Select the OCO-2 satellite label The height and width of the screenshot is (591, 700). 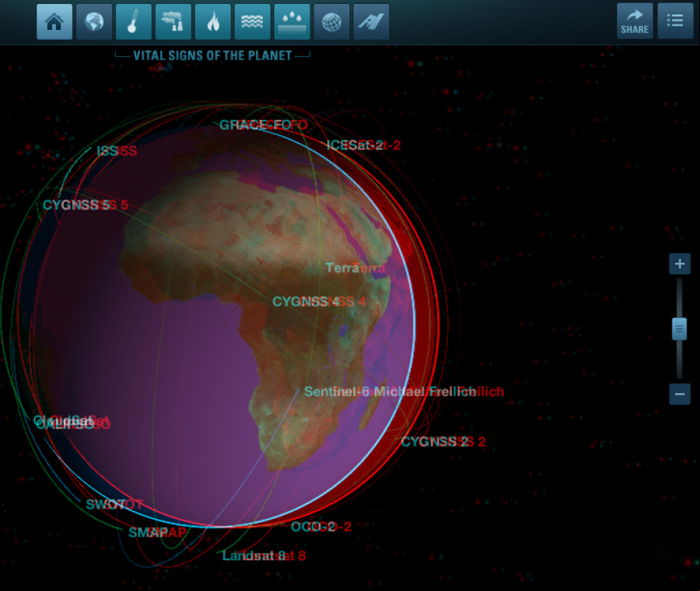pos(321,526)
